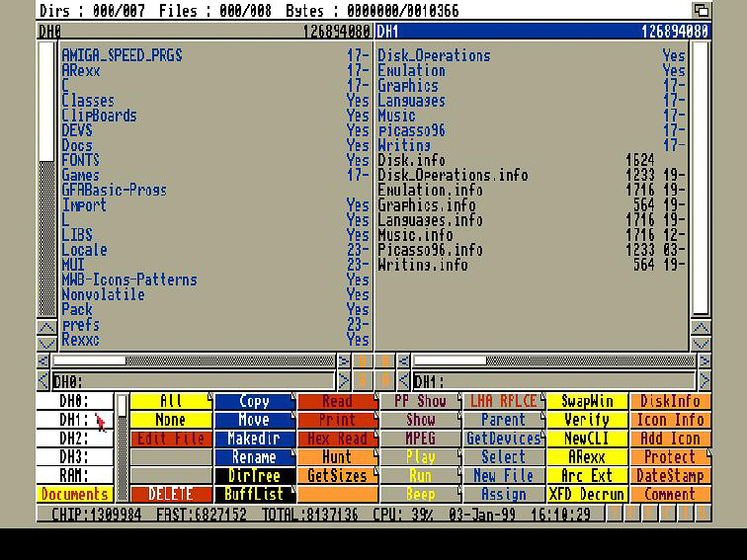Click left arrow beside the DH0: path field
Viewport: 747px width, 560px height.
43,381
